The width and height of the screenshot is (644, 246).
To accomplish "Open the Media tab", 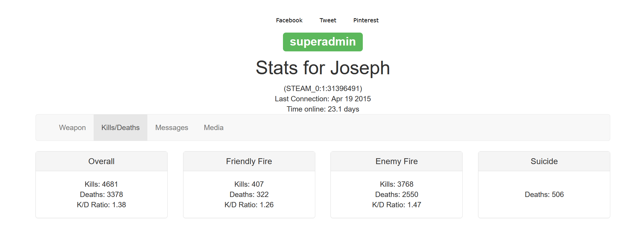I will point(213,128).
